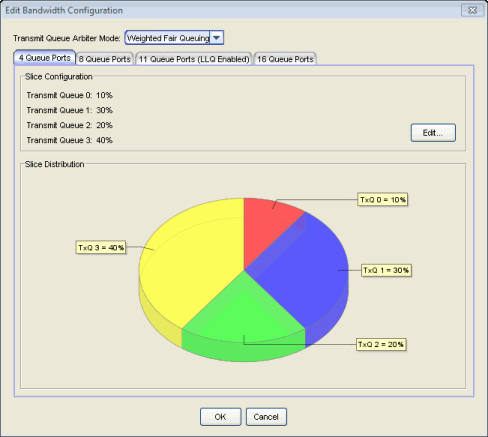Click the Cancel button
Viewport: 488px width, 437px height.
click(266, 417)
